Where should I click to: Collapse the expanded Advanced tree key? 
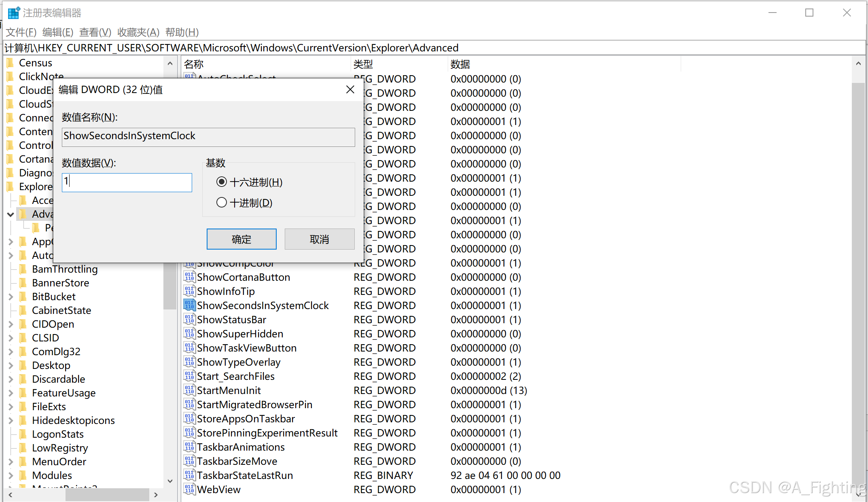11,214
